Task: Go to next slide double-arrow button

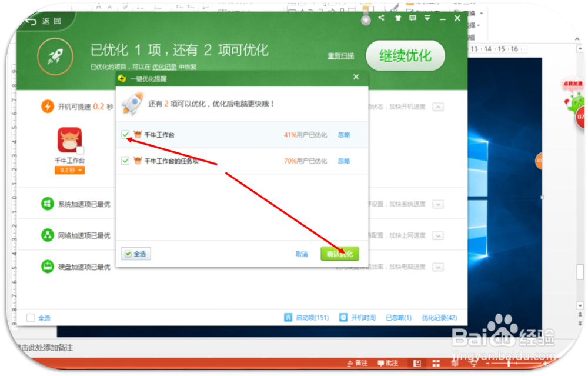Action: click(x=580, y=323)
